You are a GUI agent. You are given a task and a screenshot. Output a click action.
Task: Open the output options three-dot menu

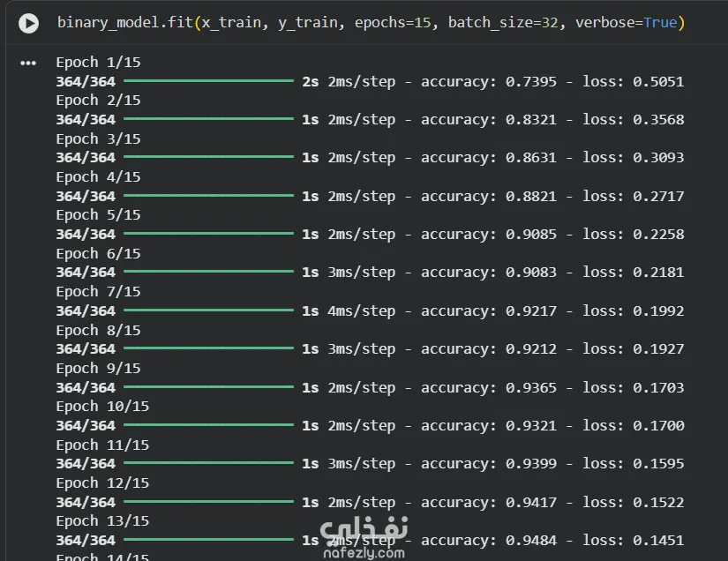coord(28,64)
